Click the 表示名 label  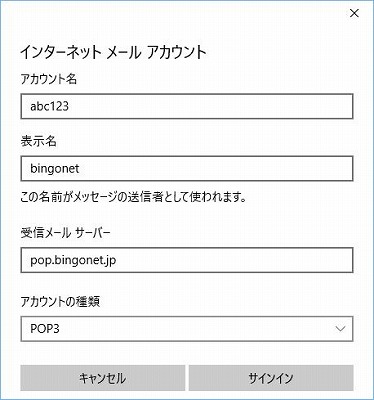pyautogui.click(x=38, y=141)
